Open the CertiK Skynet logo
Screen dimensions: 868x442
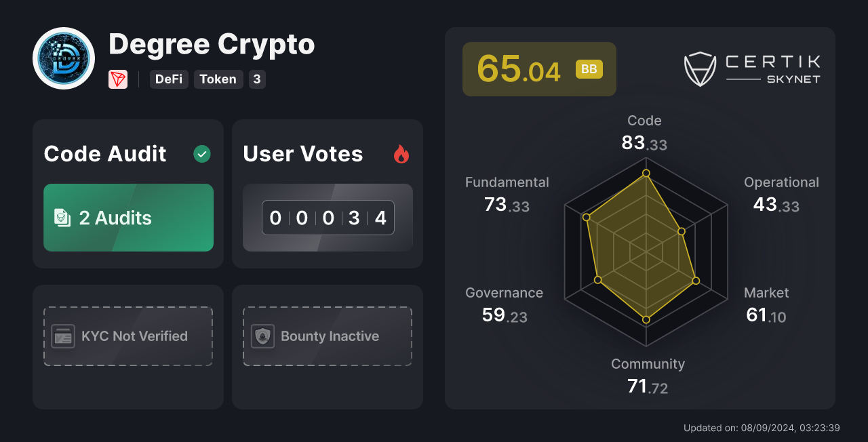[x=751, y=68]
